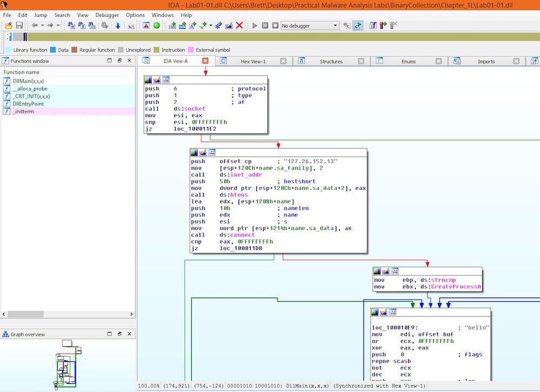Click the pencil edit toolbar icon
The width and height of the screenshot is (540, 392).
228,25
